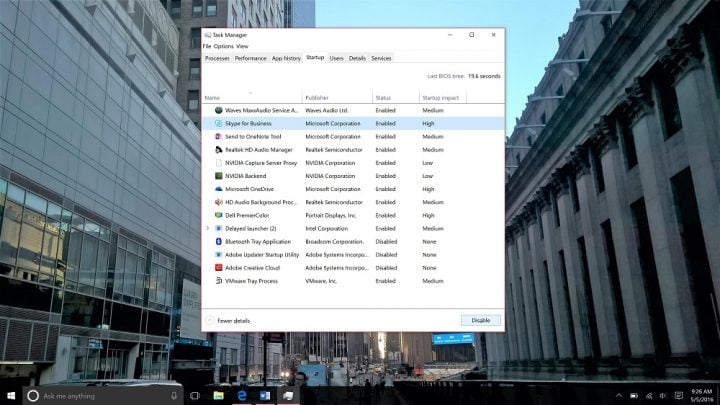
Task: Open the volume control in tray
Action: [x=663, y=395]
